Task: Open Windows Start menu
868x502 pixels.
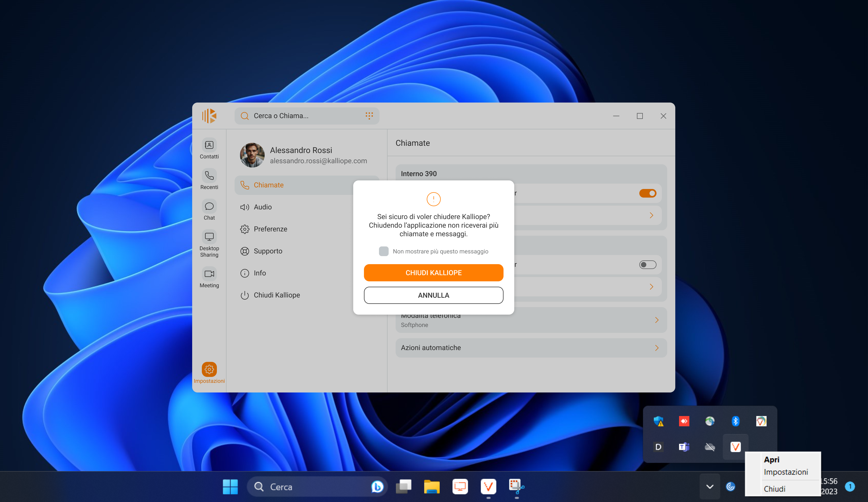Action: [x=230, y=487]
